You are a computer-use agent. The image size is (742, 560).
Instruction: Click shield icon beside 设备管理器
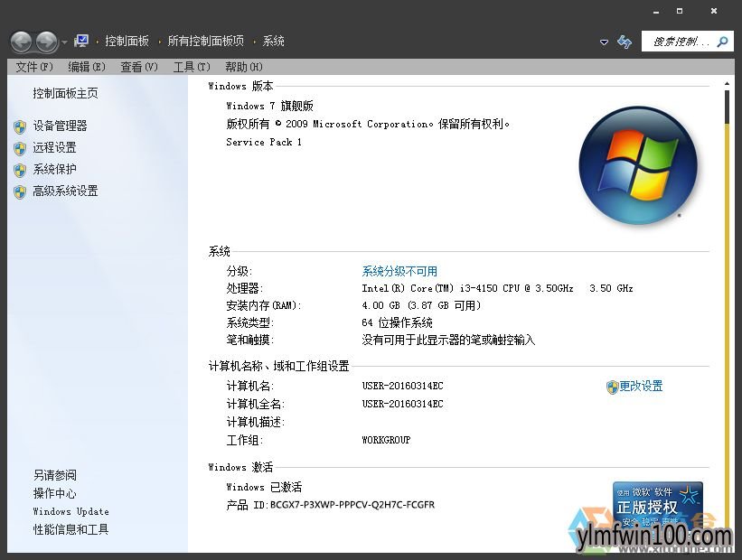point(20,126)
